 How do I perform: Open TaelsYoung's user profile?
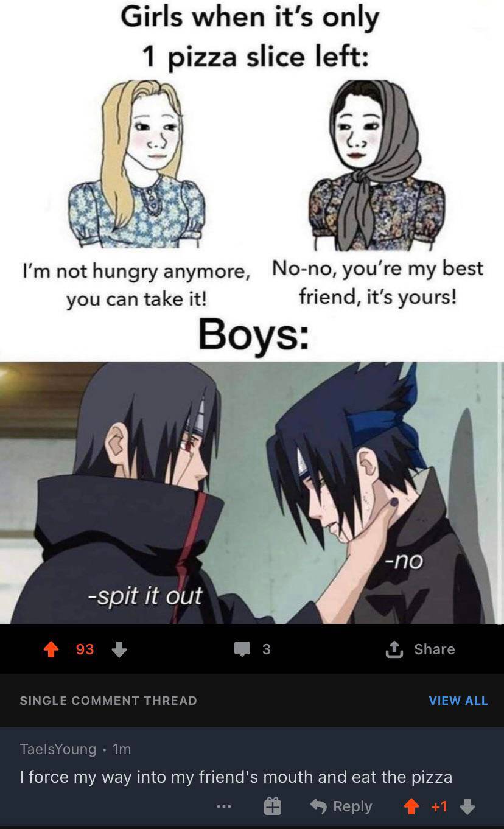tap(58, 749)
